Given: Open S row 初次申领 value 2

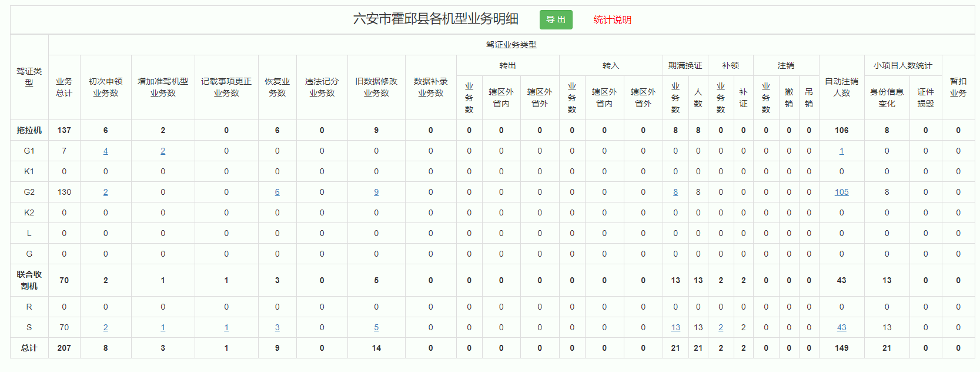Looking at the screenshot, I should (x=106, y=328).
